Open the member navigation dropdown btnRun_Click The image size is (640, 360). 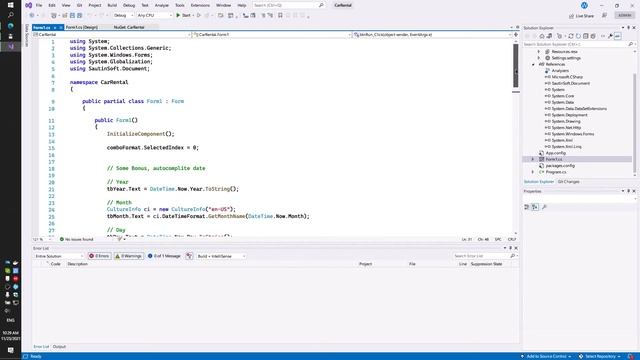[x=432, y=35]
